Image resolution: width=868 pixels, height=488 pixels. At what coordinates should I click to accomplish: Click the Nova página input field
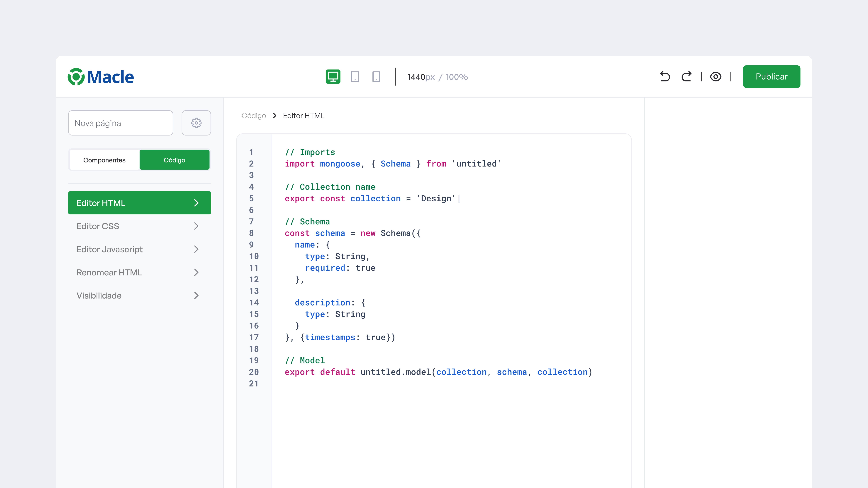pyautogui.click(x=121, y=123)
